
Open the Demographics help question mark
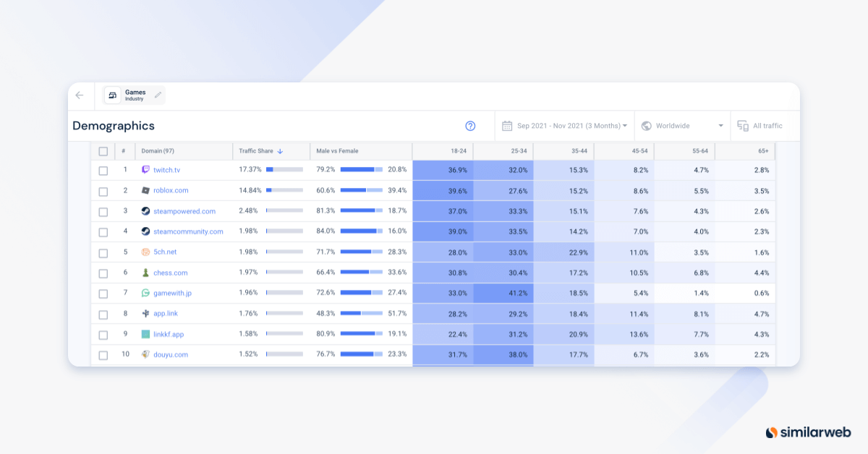tap(471, 126)
